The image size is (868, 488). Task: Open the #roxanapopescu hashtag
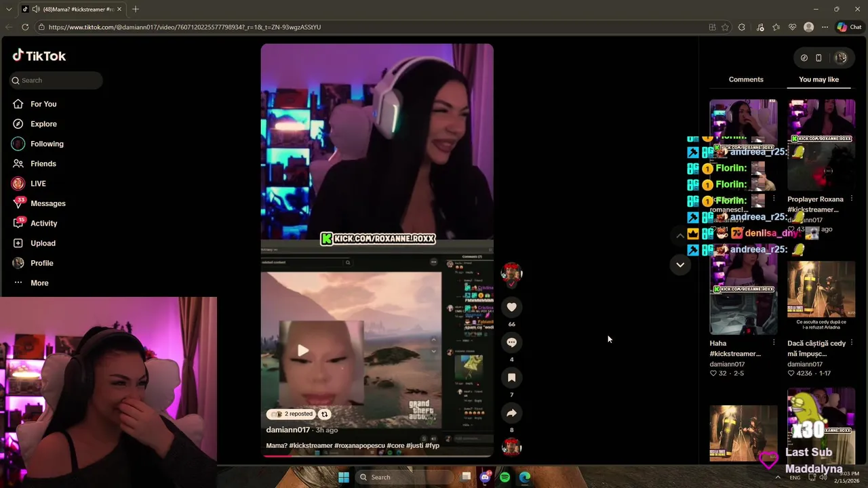point(360,445)
